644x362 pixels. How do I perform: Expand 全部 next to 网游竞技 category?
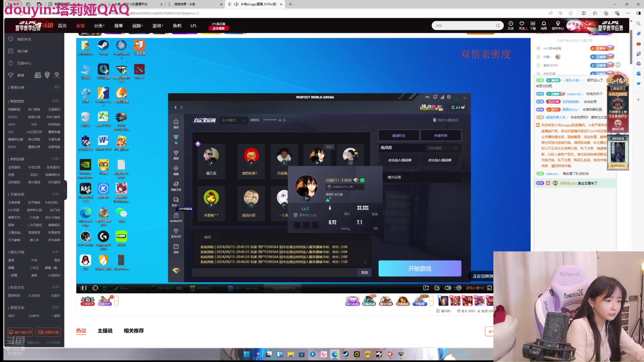[x=56, y=101]
